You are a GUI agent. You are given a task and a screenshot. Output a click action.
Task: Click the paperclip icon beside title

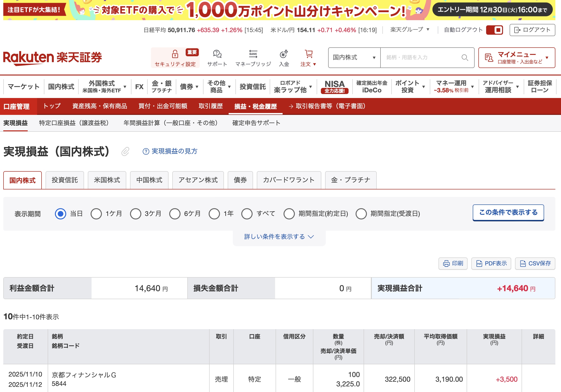click(125, 152)
